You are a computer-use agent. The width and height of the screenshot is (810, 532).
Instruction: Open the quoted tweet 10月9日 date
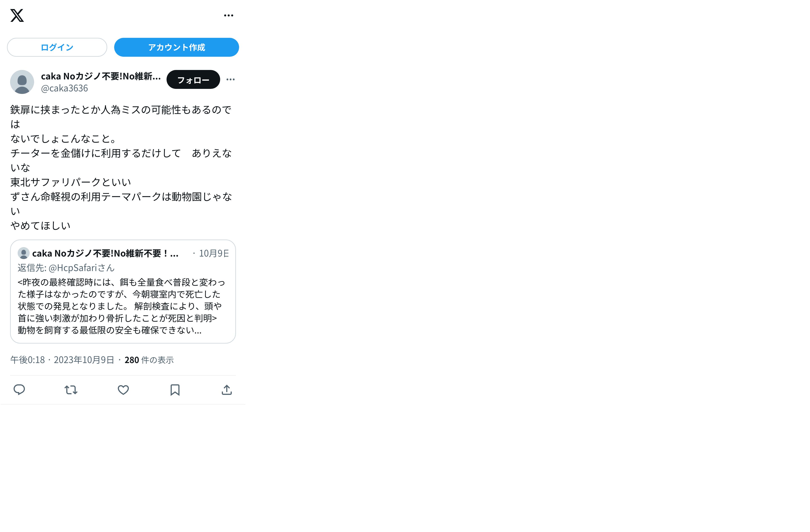[214, 253]
